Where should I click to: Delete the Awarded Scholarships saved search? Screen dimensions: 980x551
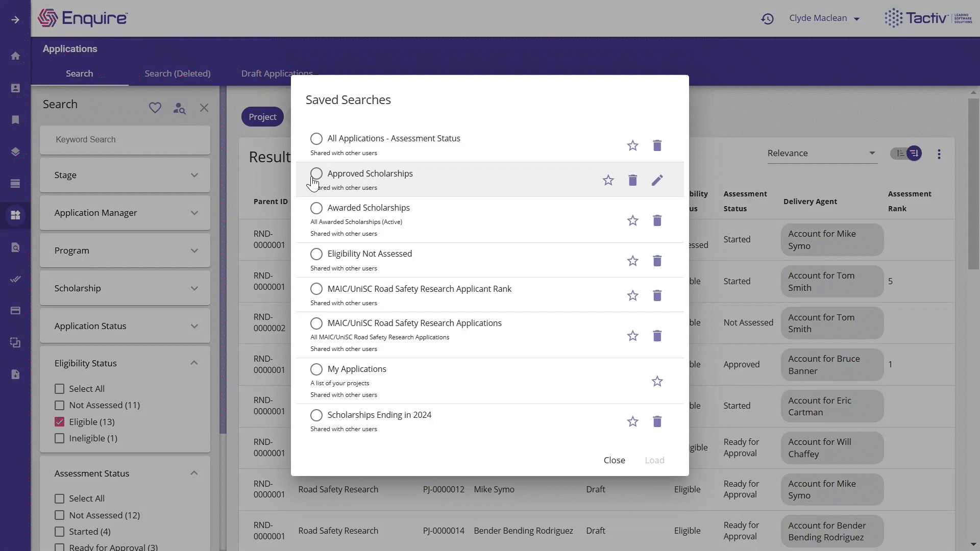[657, 220]
